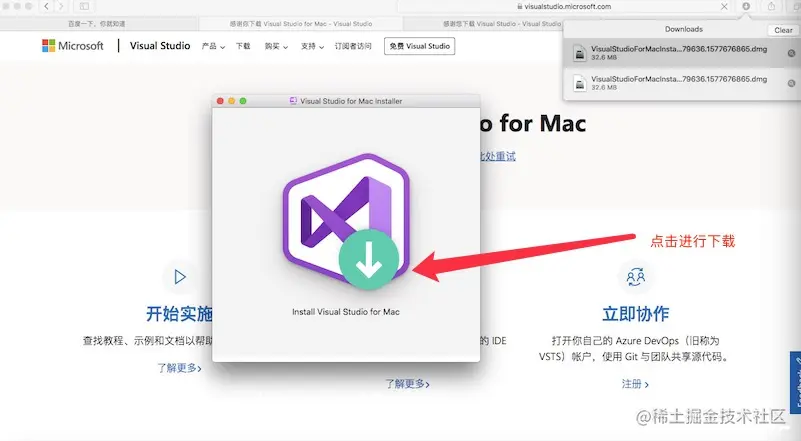Click the Safari address bar
This screenshot has width=801, height=441.
[x=564, y=7]
